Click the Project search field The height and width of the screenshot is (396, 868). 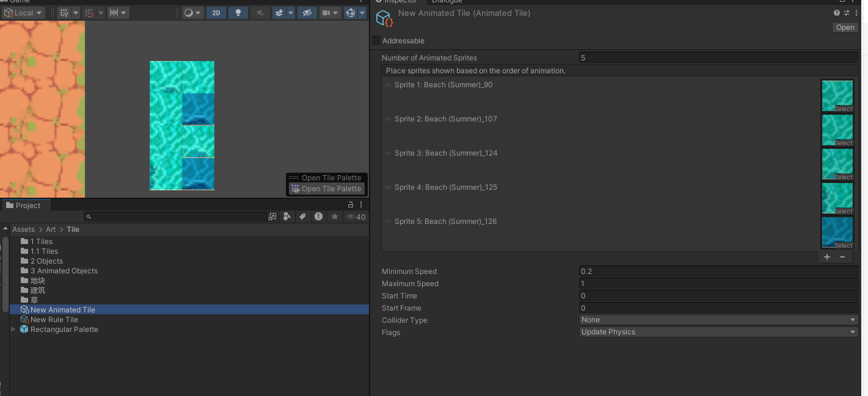pyautogui.click(x=175, y=217)
